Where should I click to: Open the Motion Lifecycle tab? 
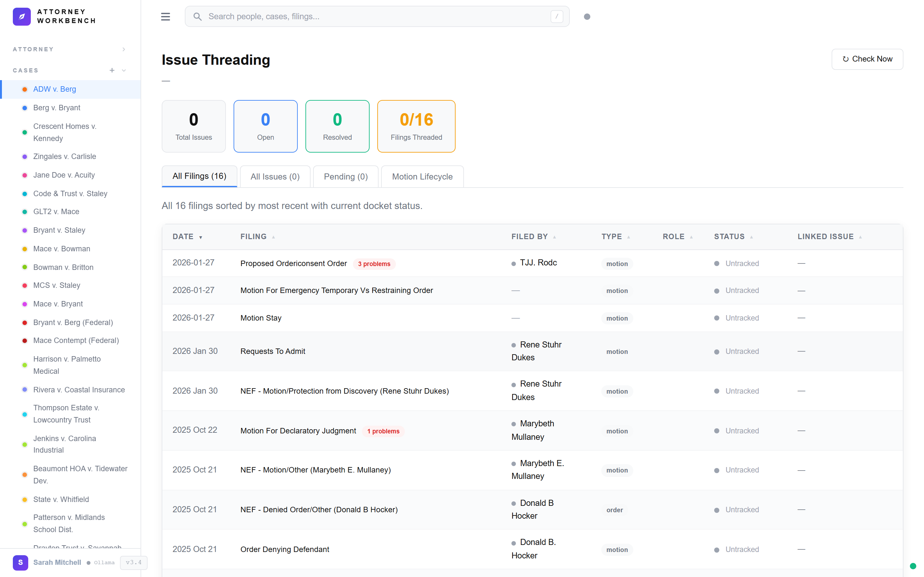[422, 176]
